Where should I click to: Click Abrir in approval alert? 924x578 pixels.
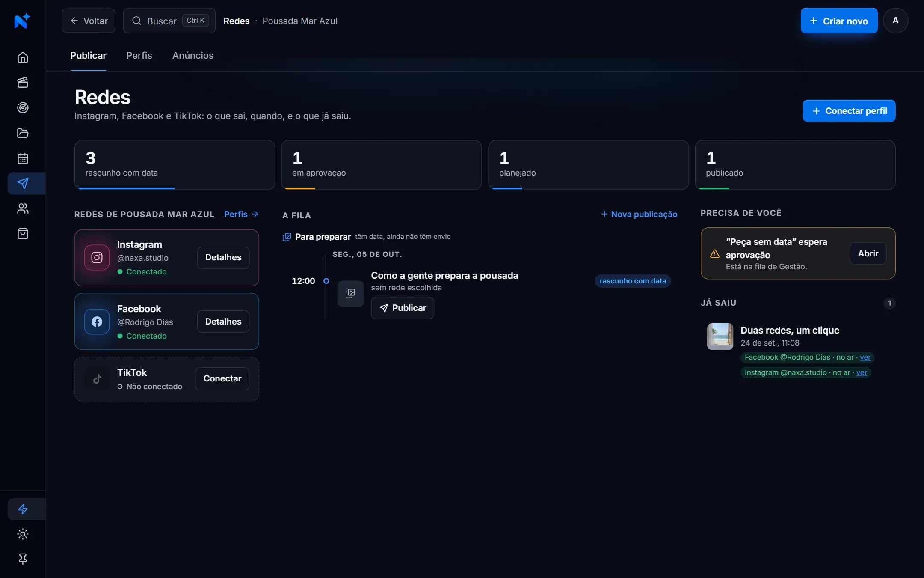coord(868,253)
